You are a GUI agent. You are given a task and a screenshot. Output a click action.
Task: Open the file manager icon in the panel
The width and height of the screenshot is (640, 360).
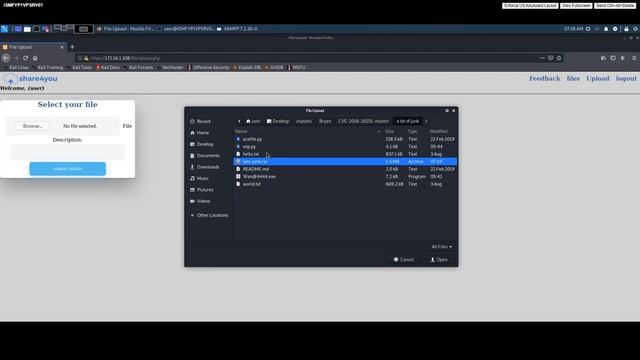coord(27,29)
